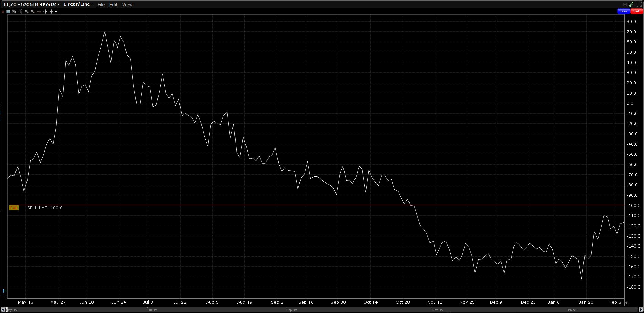Click the SELL LMT -100.0 order label
Screen dimensions: 644x313
tap(45, 208)
